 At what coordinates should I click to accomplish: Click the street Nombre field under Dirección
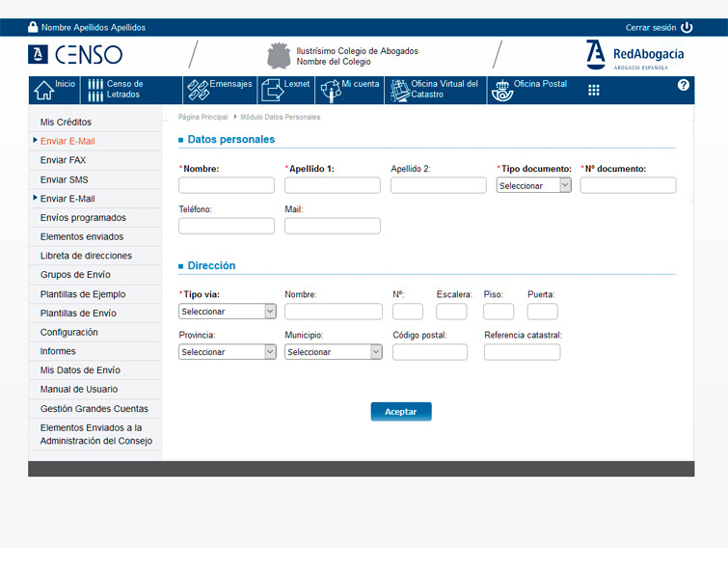tap(334, 312)
